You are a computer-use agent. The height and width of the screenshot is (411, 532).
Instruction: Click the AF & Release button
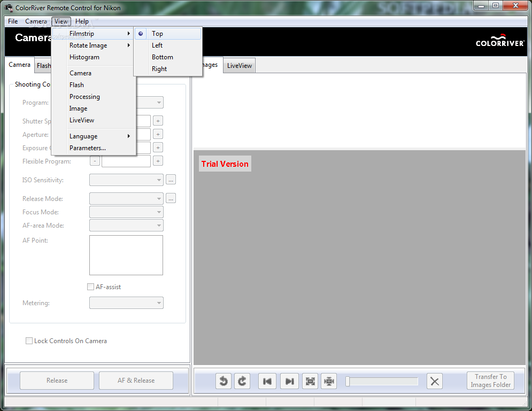tap(136, 381)
